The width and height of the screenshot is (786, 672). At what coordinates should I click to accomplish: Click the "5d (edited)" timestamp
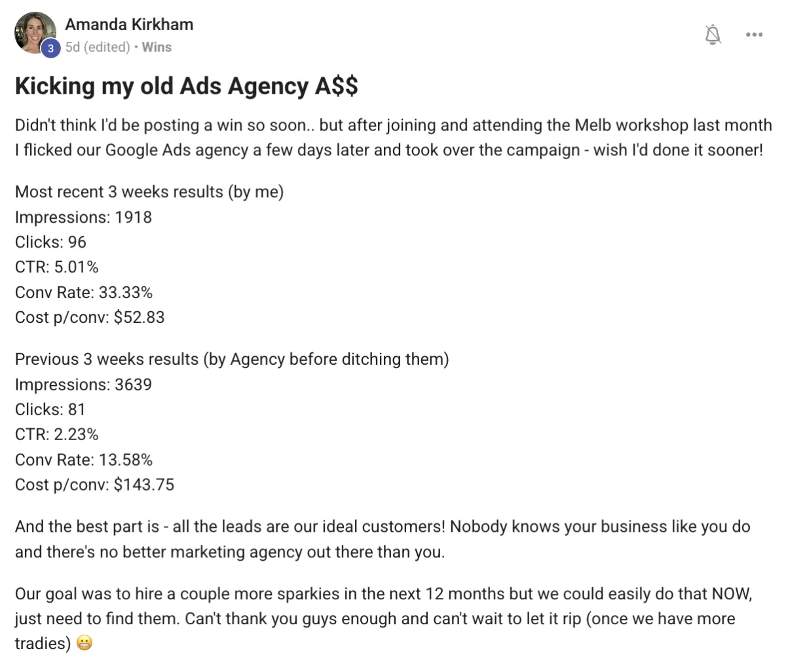click(98, 47)
